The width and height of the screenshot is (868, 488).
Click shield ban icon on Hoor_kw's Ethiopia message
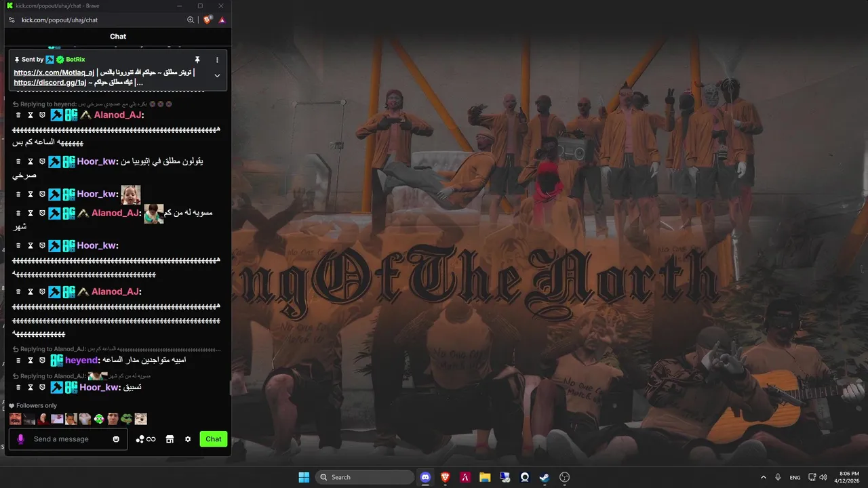(42, 162)
